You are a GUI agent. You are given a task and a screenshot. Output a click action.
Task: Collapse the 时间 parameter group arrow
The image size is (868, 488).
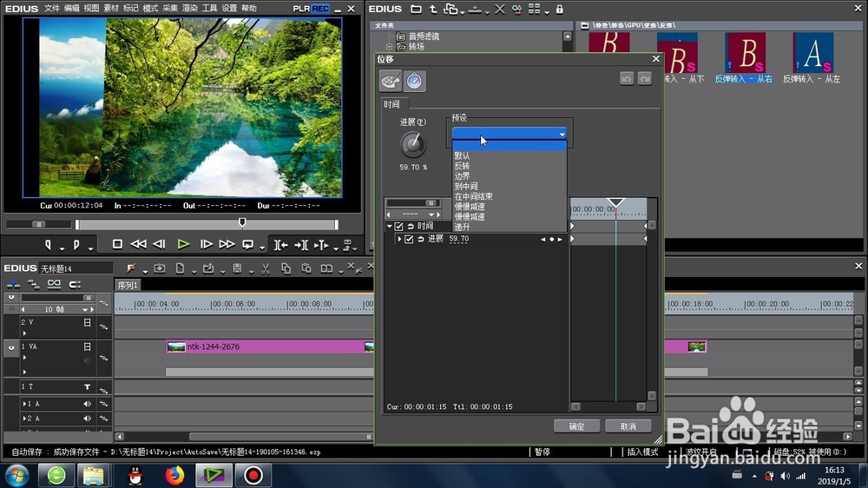pyautogui.click(x=389, y=226)
